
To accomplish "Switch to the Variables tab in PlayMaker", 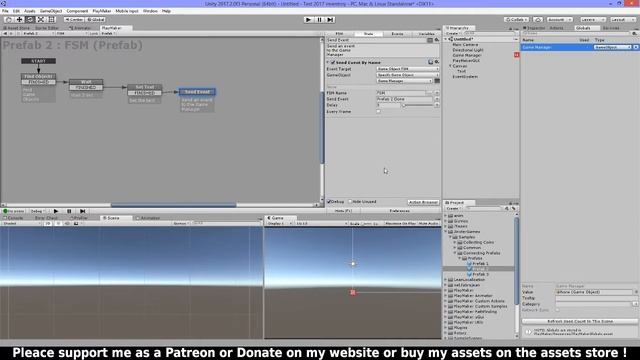I will point(426,34).
